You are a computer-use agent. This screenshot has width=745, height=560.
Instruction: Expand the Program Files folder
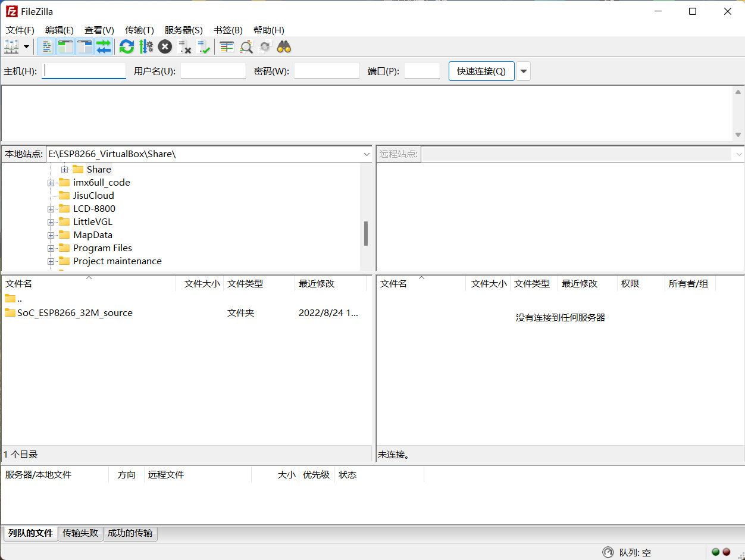(51, 248)
